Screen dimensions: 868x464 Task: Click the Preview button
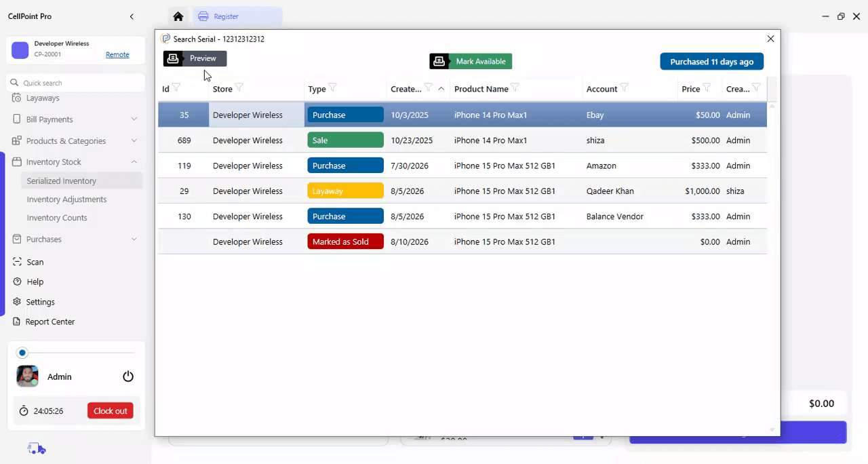(x=195, y=58)
